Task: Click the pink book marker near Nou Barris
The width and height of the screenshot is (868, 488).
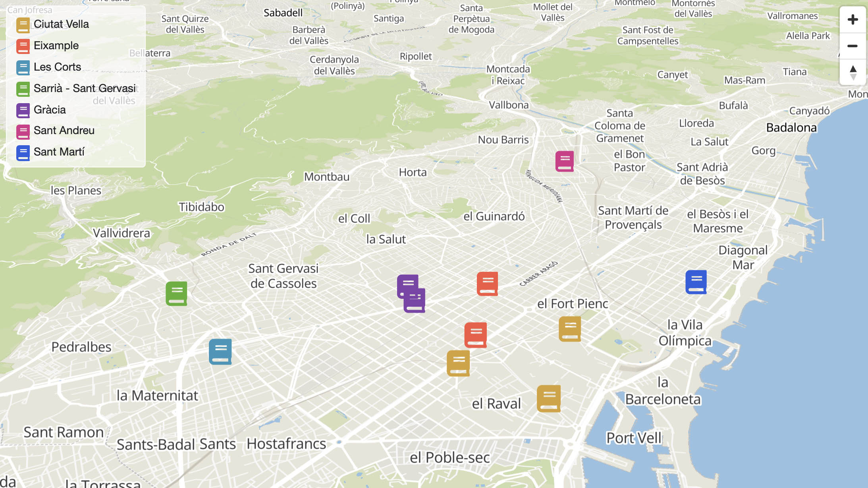Action: (564, 161)
